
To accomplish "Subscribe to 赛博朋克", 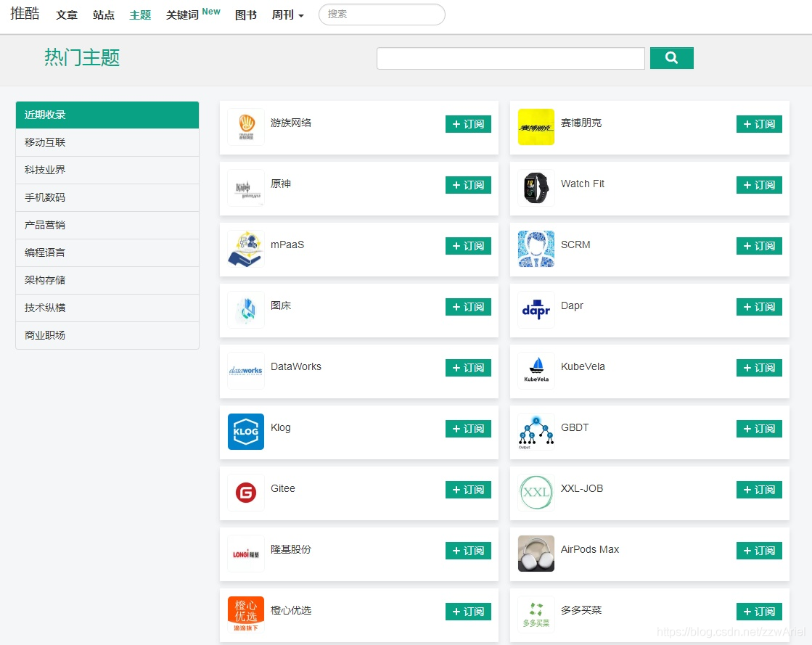I will point(759,124).
